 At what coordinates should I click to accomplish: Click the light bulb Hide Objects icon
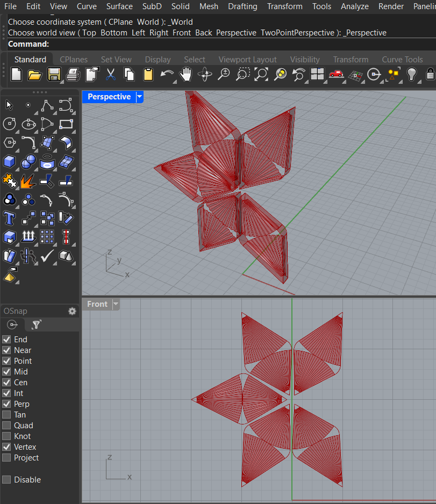tap(412, 75)
